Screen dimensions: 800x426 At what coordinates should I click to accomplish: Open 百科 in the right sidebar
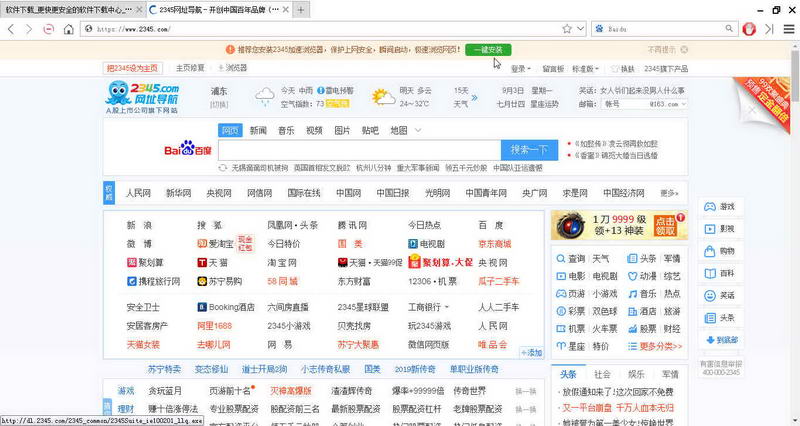coord(719,273)
